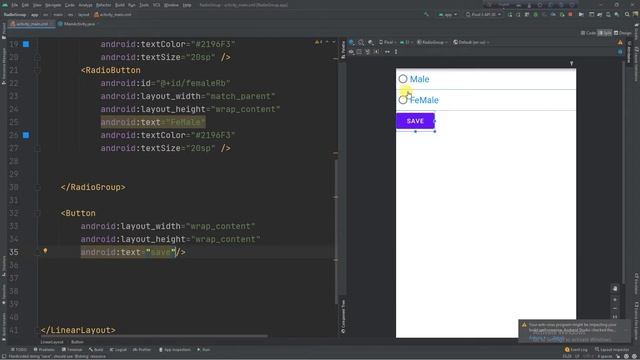Open the File menu

pyautogui.click(x=15, y=5)
